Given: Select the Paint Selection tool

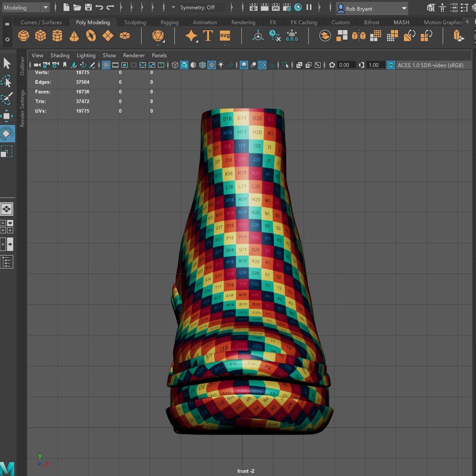Looking at the screenshot, I should [x=7, y=98].
